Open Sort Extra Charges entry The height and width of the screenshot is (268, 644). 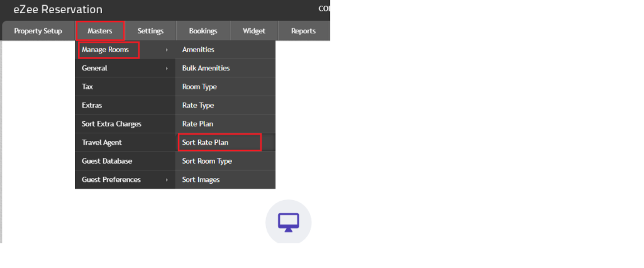coord(125,124)
